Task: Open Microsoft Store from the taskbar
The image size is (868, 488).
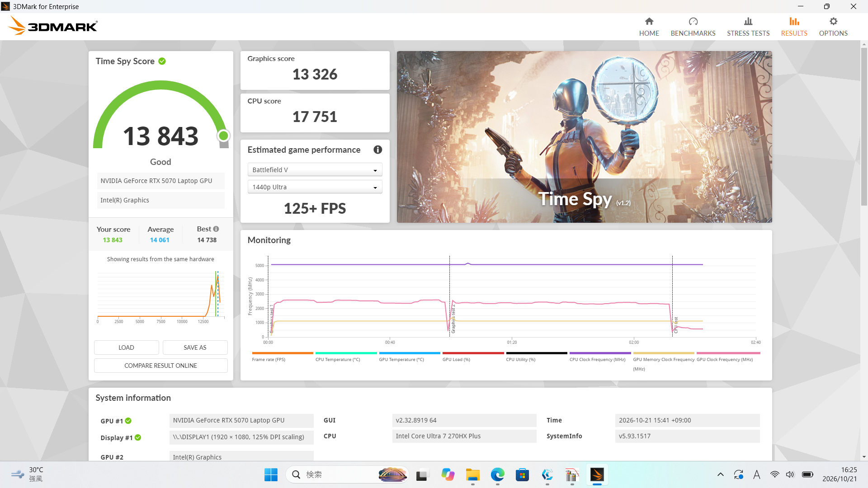Action: tap(522, 474)
